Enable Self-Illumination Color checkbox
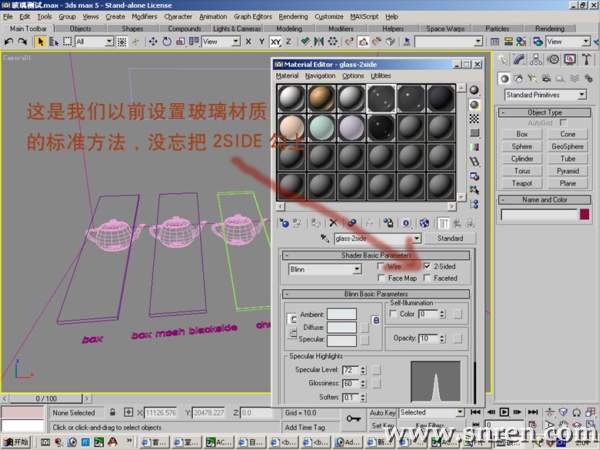This screenshot has width=600, height=450. pyautogui.click(x=393, y=313)
